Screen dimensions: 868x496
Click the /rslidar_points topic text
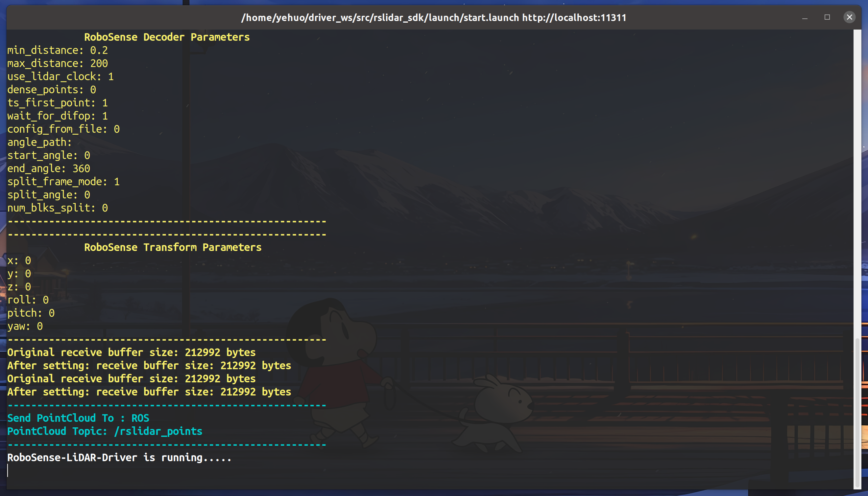(158, 431)
